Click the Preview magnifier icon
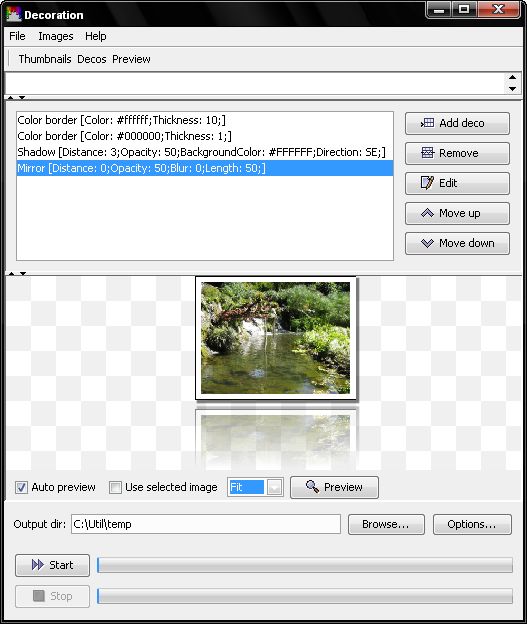The width and height of the screenshot is (527, 624). click(x=312, y=487)
